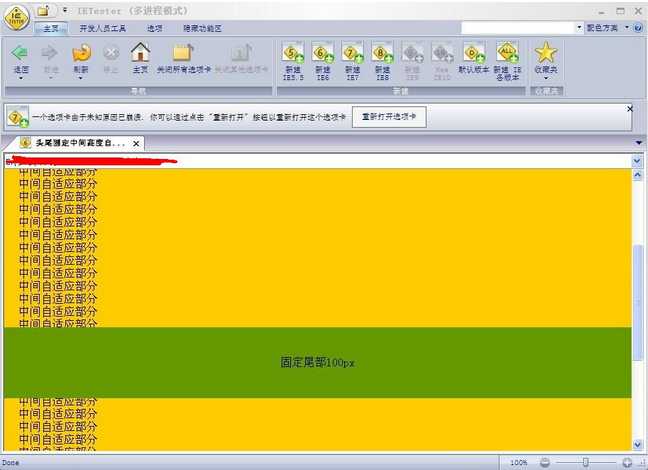Image resolution: width=648 pixels, height=470 pixels.
Task: Click the 隐藏功能区 tab to hide ribbon
Action: point(202,28)
